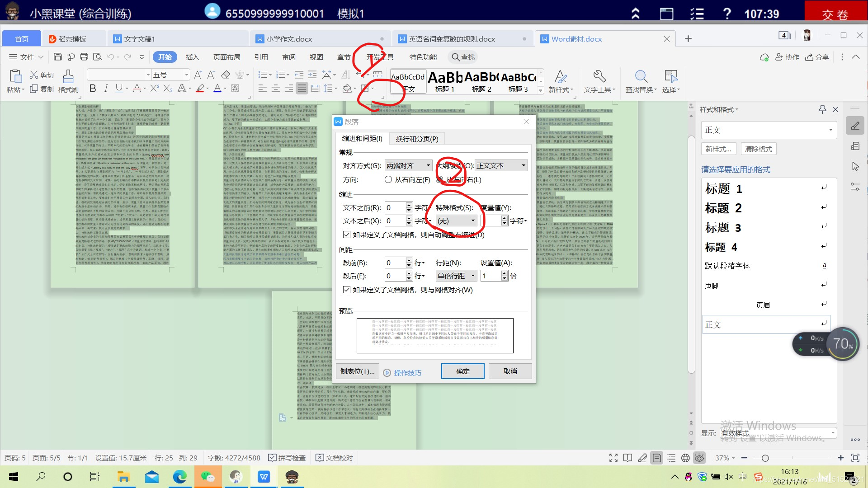Decrease indent in ribbon
Viewport: 868px width, 488px height.
coord(299,75)
